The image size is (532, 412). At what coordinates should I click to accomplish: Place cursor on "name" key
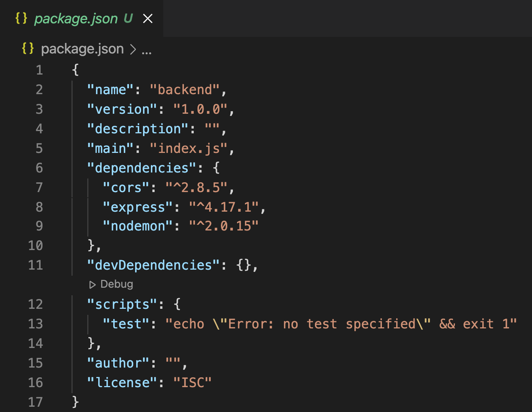point(111,90)
